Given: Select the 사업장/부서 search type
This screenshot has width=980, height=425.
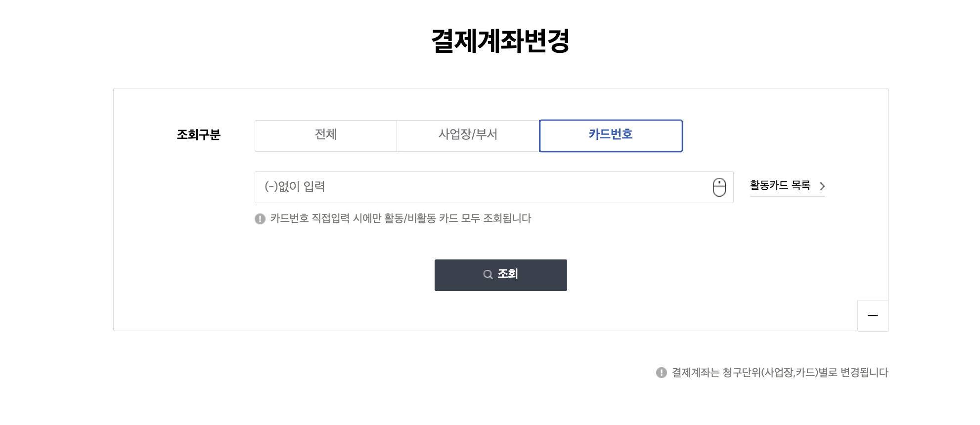Looking at the screenshot, I should click(x=468, y=136).
